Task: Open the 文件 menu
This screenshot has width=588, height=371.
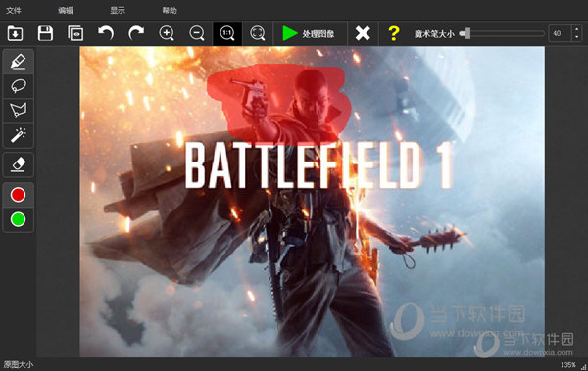Action: tap(14, 11)
